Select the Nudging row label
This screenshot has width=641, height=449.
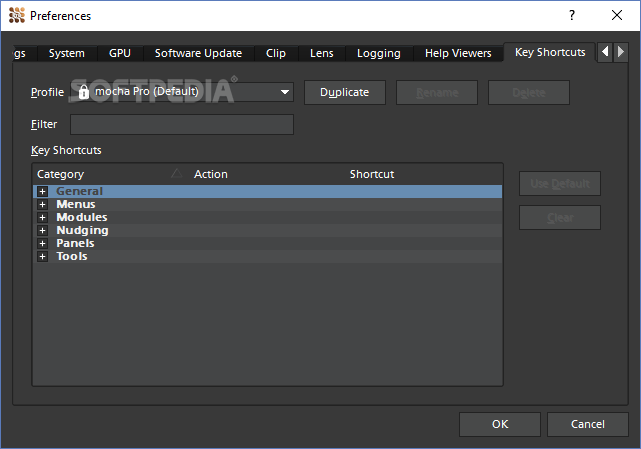(82, 231)
